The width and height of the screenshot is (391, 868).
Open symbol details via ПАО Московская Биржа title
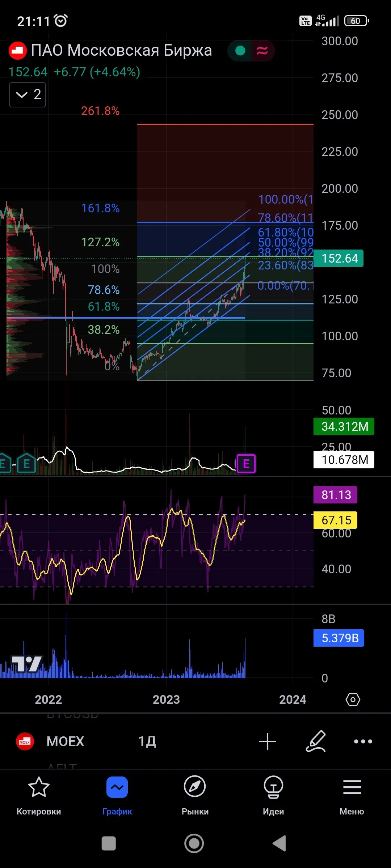[121, 50]
